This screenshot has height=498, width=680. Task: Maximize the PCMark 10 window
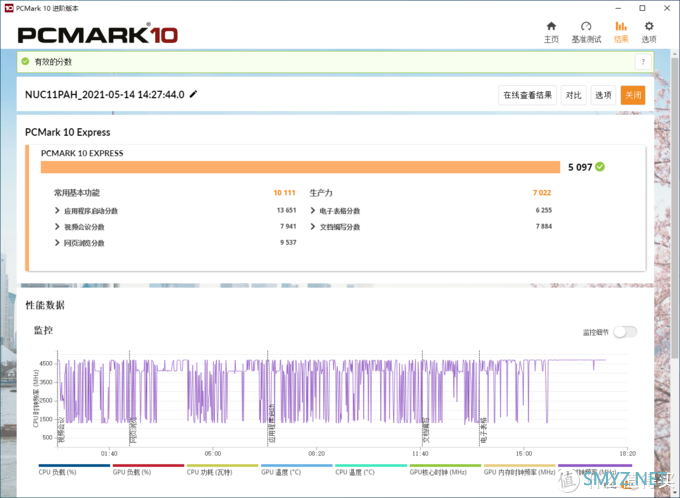pos(643,8)
